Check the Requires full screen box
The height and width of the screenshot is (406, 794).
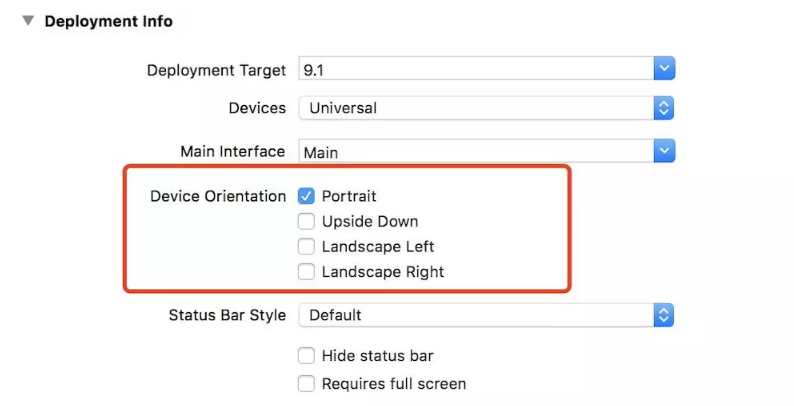click(x=306, y=383)
